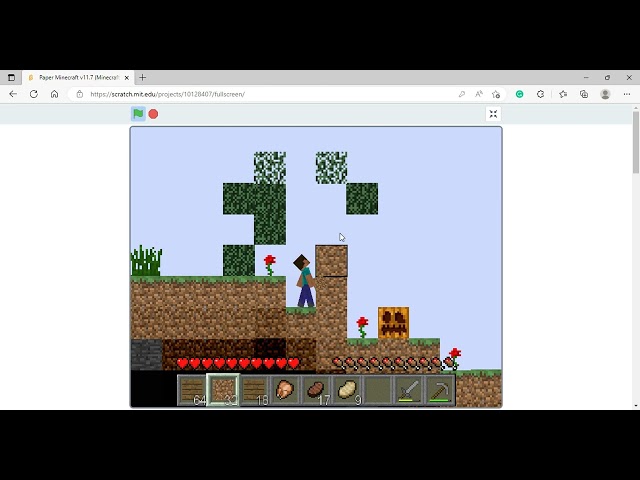640x480 pixels.
Task: Click the green Grammarly extension icon
Action: tap(520, 94)
